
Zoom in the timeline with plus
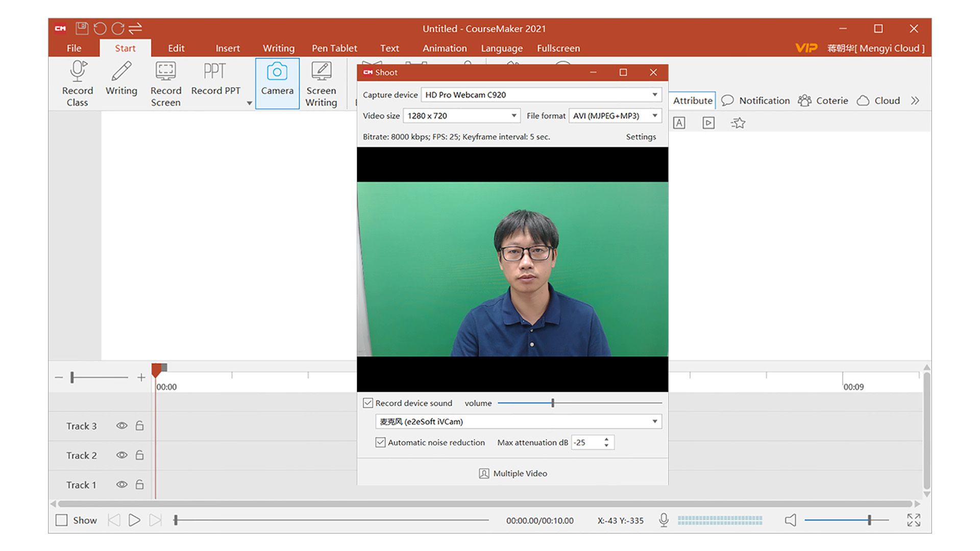tap(141, 378)
